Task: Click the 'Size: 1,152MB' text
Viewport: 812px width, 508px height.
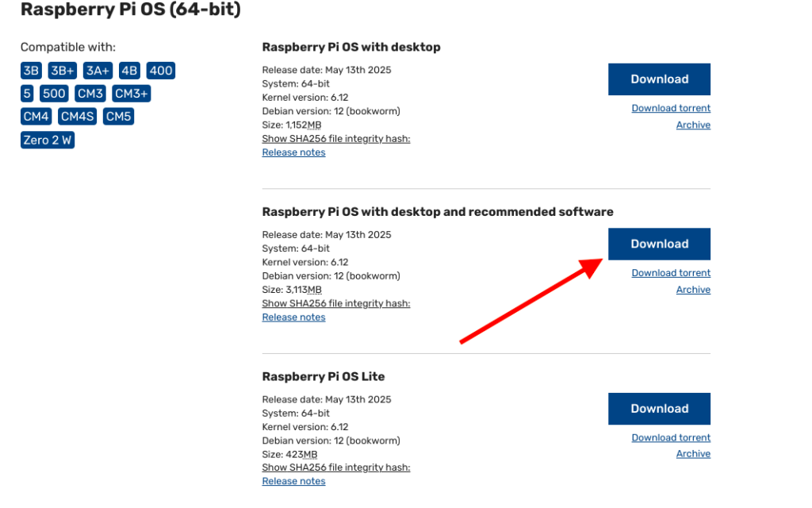Action: click(x=292, y=125)
